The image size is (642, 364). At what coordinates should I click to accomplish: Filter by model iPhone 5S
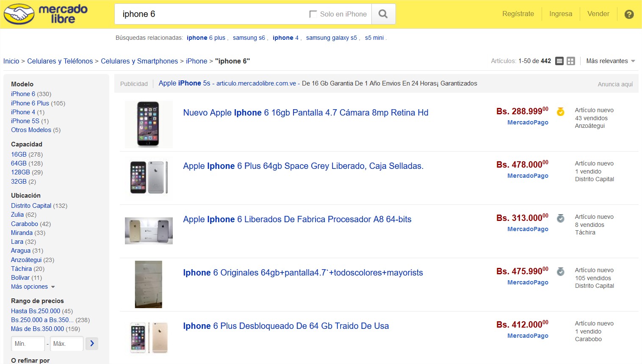pyautogui.click(x=25, y=121)
